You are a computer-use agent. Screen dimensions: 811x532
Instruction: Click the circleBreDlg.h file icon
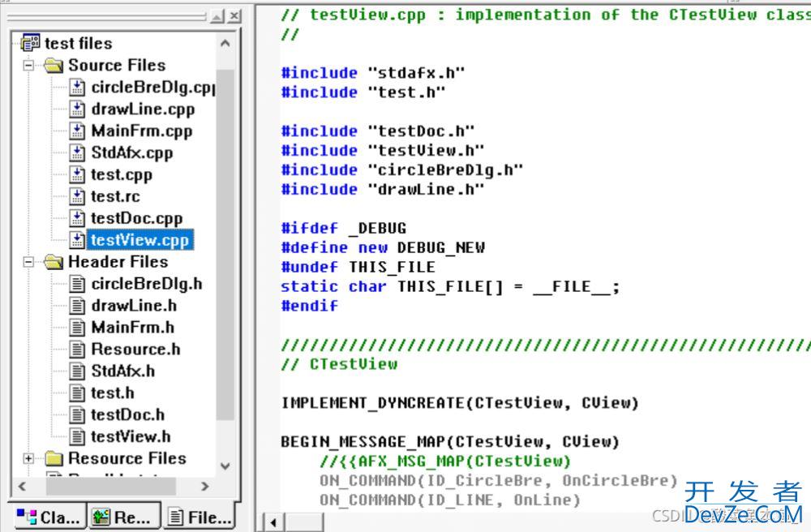click(x=77, y=284)
